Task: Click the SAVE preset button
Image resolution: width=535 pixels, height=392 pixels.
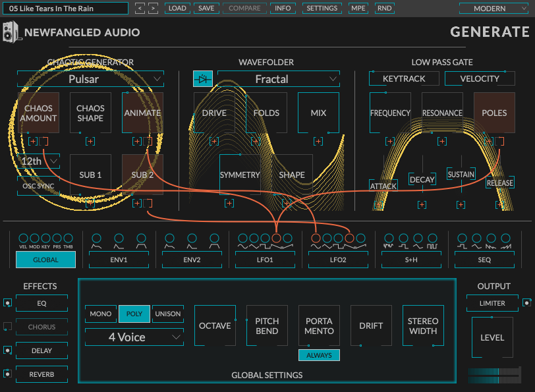Action: click(x=206, y=9)
